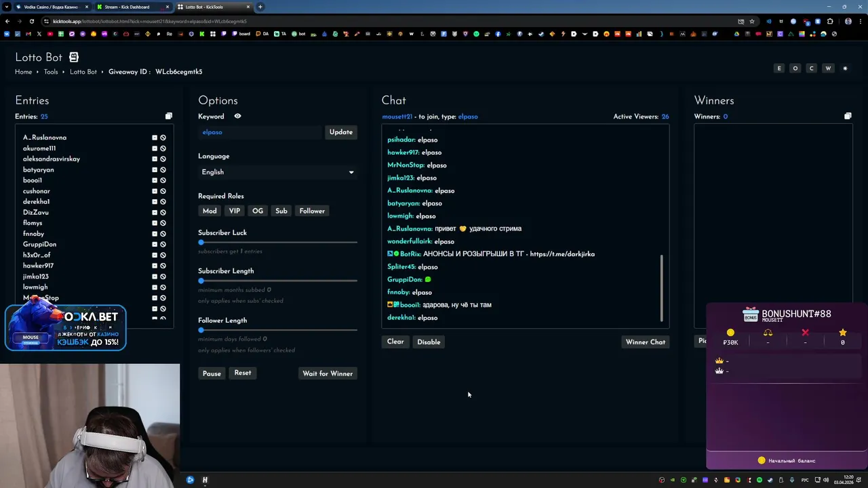Open the mousett21 channel link in Chat
The width and height of the screenshot is (868, 488).
click(x=397, y=117)
